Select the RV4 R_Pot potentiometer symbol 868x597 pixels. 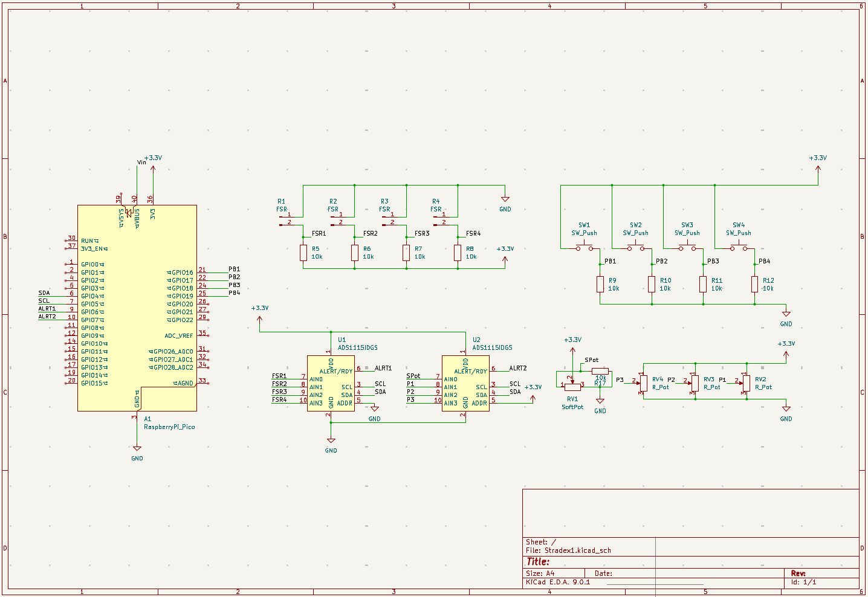tap(644, 383)
